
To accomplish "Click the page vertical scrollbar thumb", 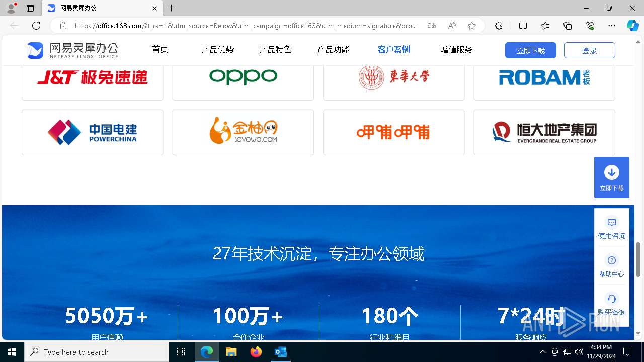I will click(638, 259).
